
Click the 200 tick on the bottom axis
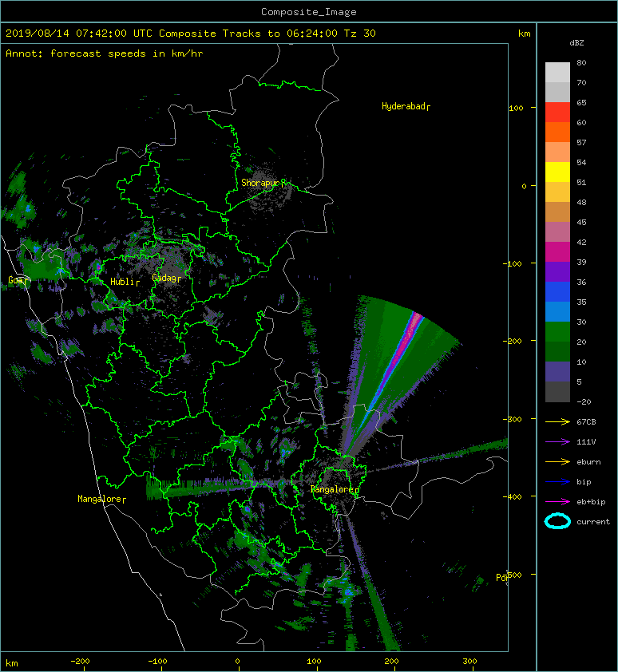coord(391,662)
